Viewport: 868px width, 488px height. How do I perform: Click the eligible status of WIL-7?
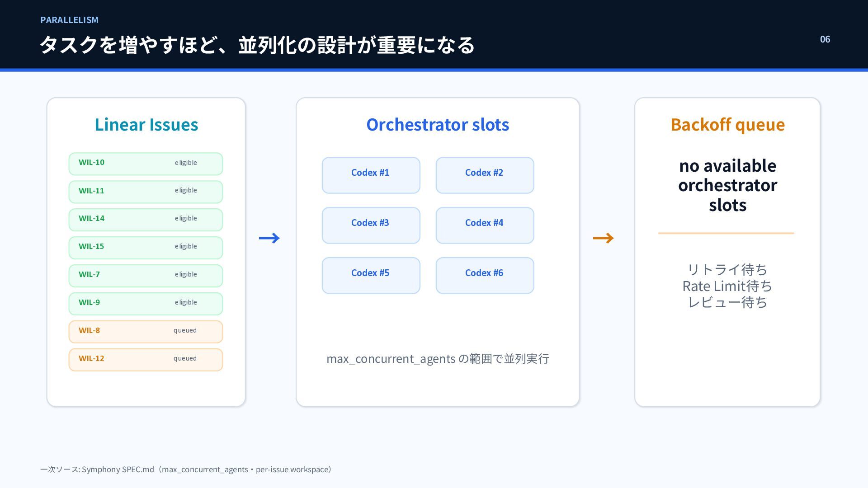pyautogui.click(x=186, y=274)
